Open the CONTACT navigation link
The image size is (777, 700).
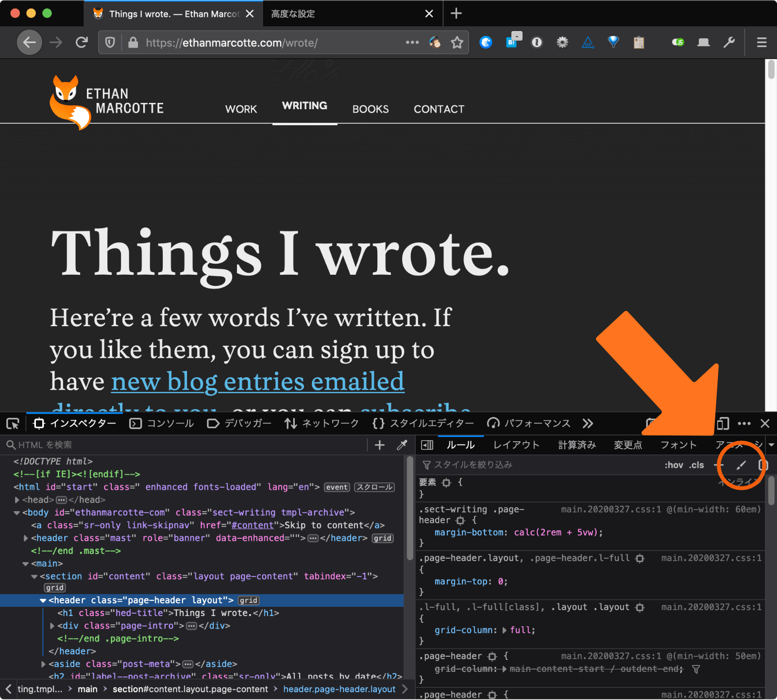click(439, 109)
